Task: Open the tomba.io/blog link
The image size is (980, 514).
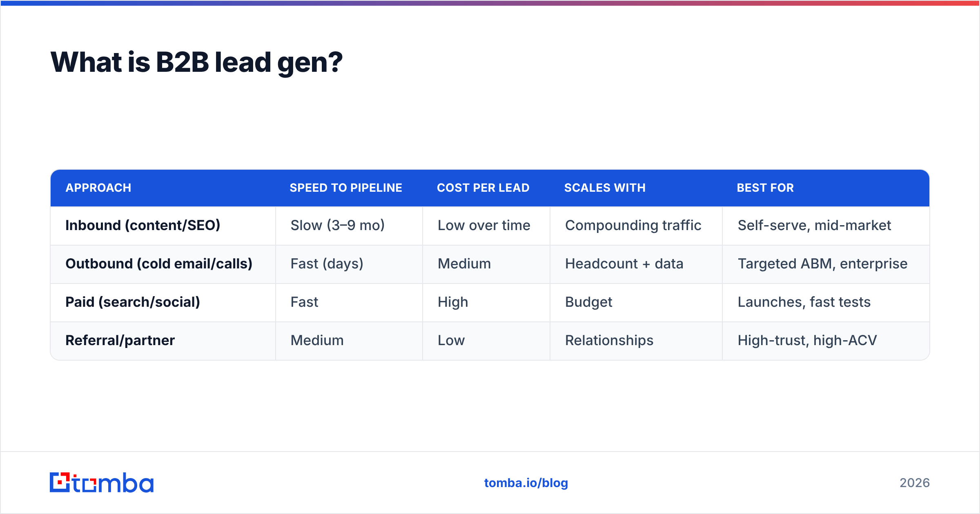Action: click(526, 483)
